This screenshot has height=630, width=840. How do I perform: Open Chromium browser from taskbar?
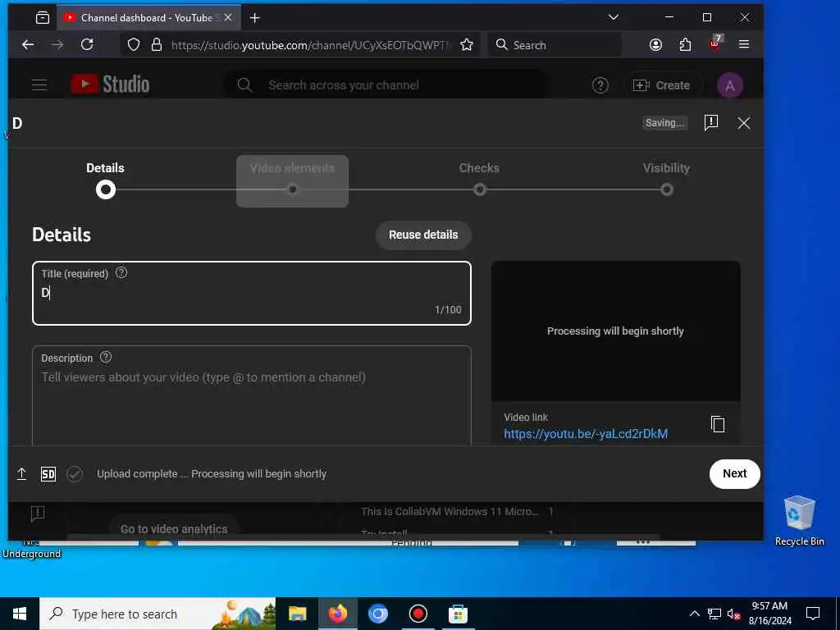click(377, 614)
